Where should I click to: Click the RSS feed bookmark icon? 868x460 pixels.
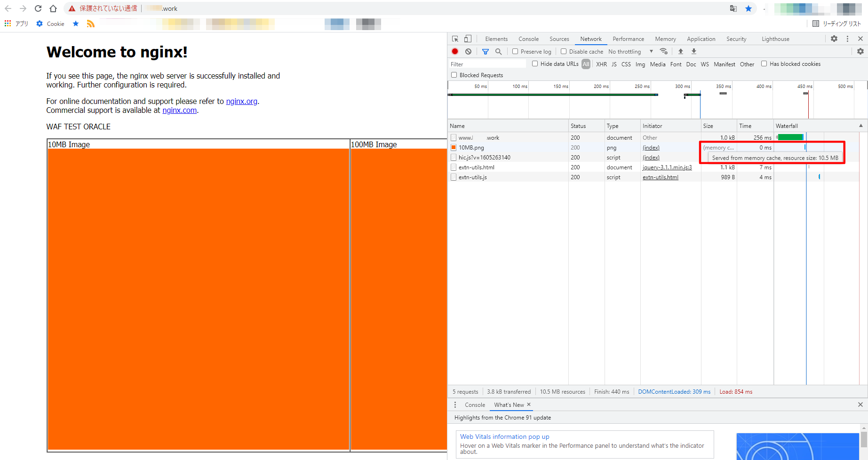click(x=91, y=24)
